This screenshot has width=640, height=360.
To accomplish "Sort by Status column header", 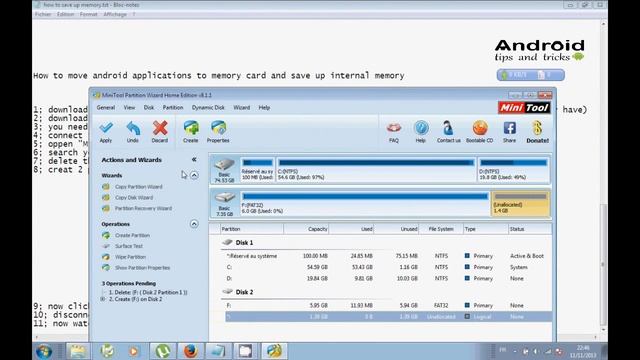I will click(x=530, y=229).
